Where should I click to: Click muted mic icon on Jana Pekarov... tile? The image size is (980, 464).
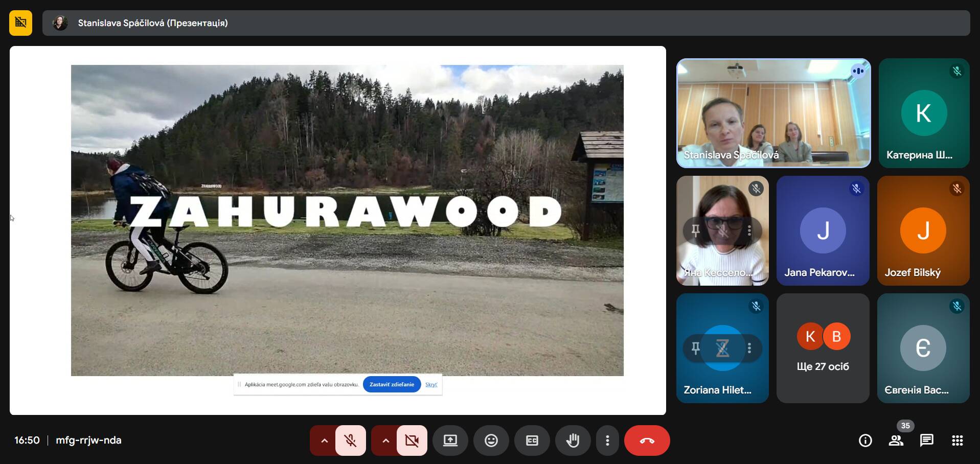click(x=856, y=189)
